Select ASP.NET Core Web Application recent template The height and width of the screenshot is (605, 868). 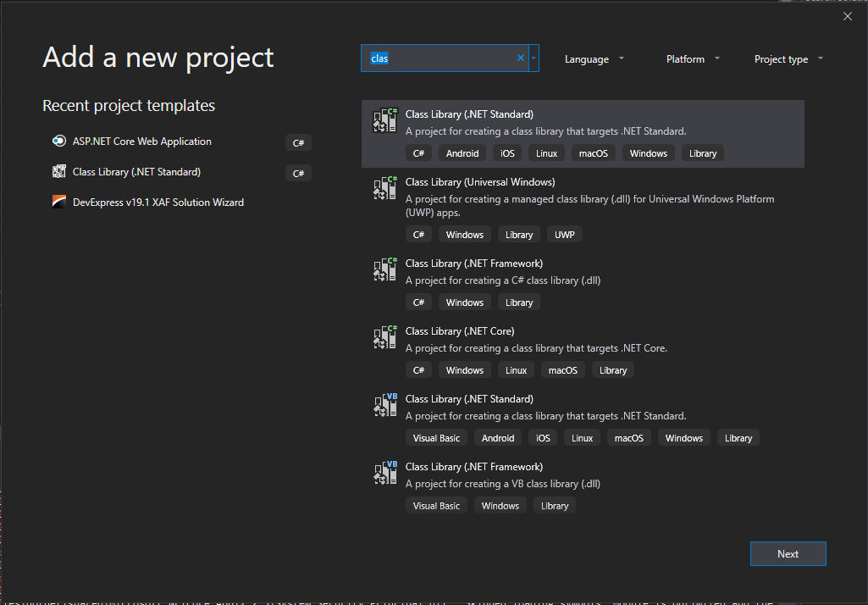pos(141,142)
